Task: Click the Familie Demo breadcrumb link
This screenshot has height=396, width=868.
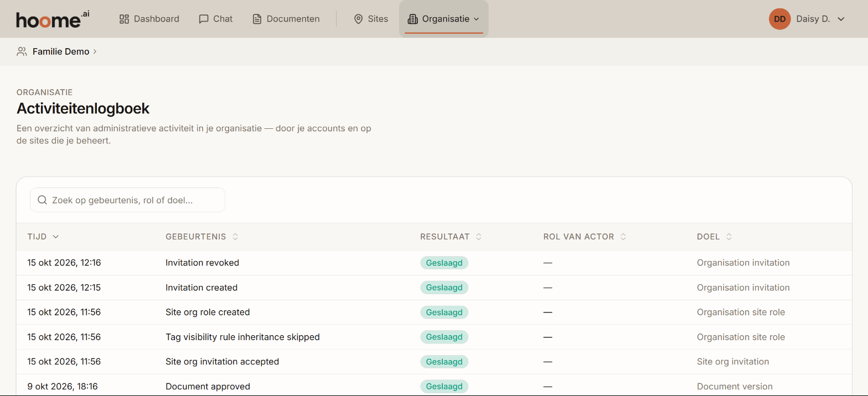Action: [61, 51]
